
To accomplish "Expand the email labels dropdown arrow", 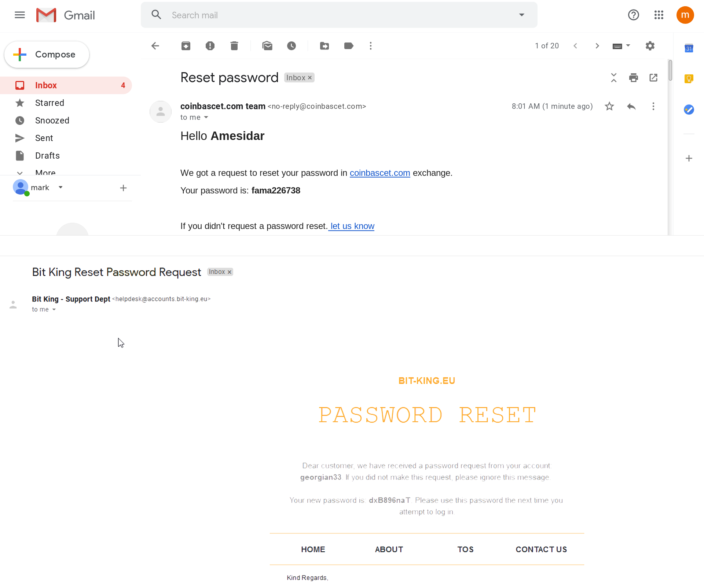I will (349, 45).
